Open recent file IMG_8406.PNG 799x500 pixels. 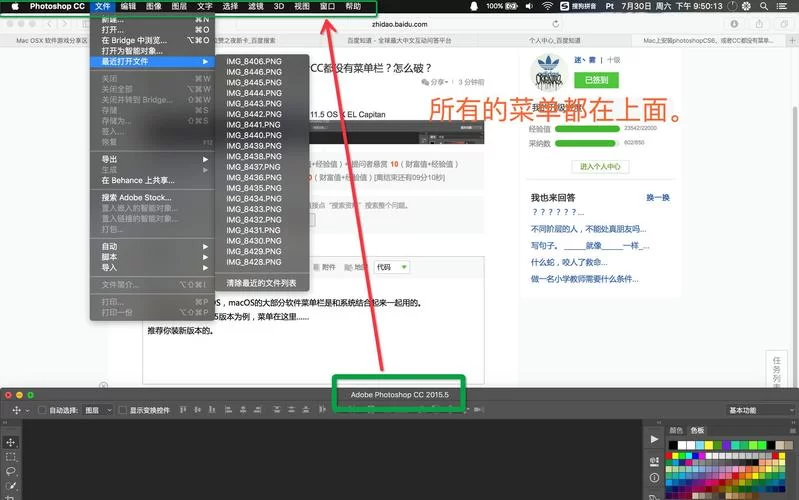tap(262, 61)
